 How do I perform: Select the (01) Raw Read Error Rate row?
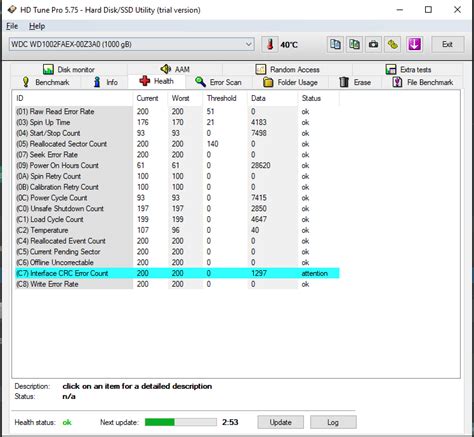(177, 111)
